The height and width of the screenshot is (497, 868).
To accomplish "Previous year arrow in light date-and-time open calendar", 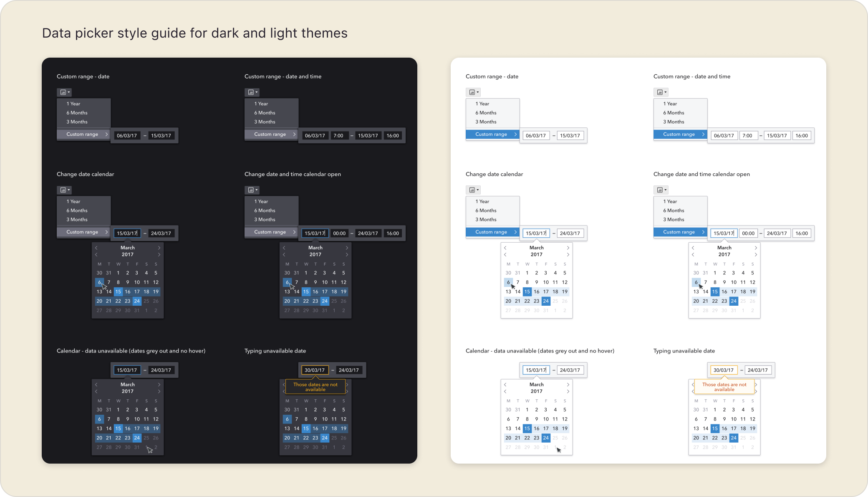I will click(693, 254).
